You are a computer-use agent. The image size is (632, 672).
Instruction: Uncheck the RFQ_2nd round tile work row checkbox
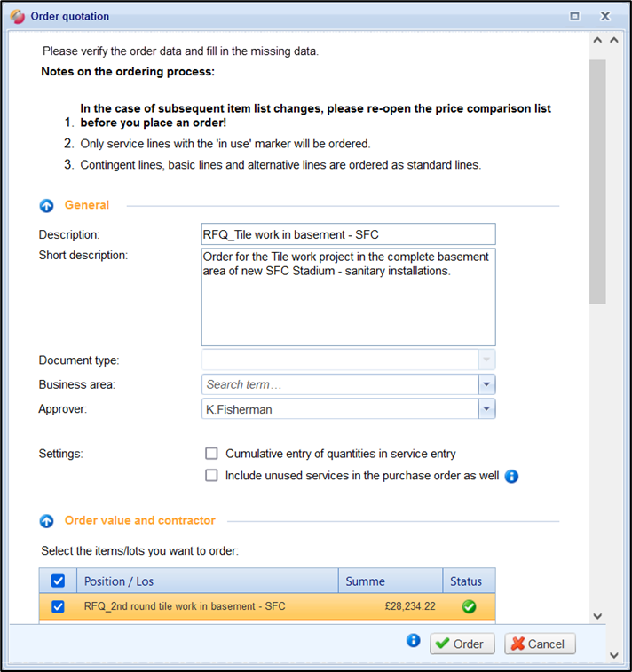click(x=58, y=607)
